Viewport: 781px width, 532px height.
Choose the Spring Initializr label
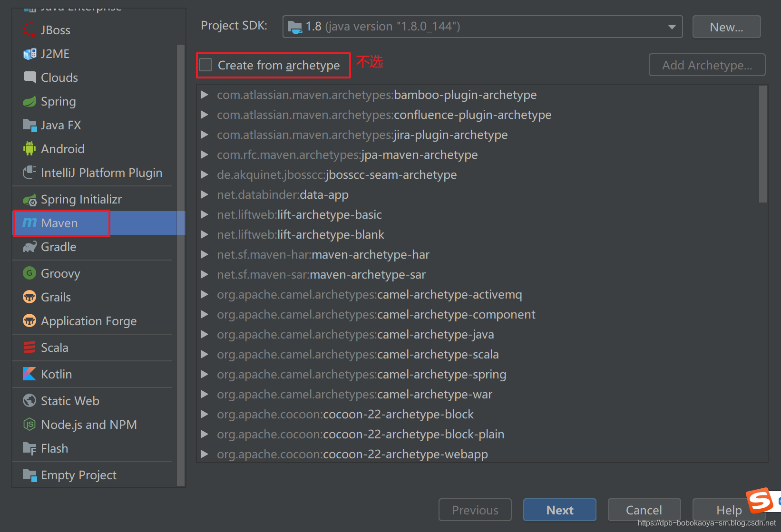coord(81,199)
